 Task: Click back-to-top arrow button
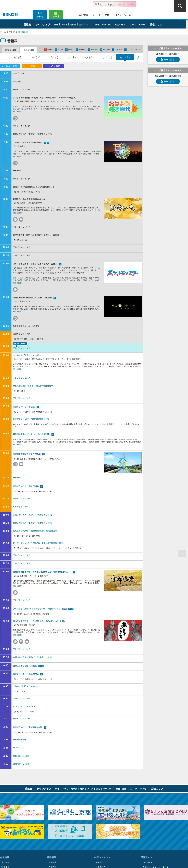click(x=182, y=553)
